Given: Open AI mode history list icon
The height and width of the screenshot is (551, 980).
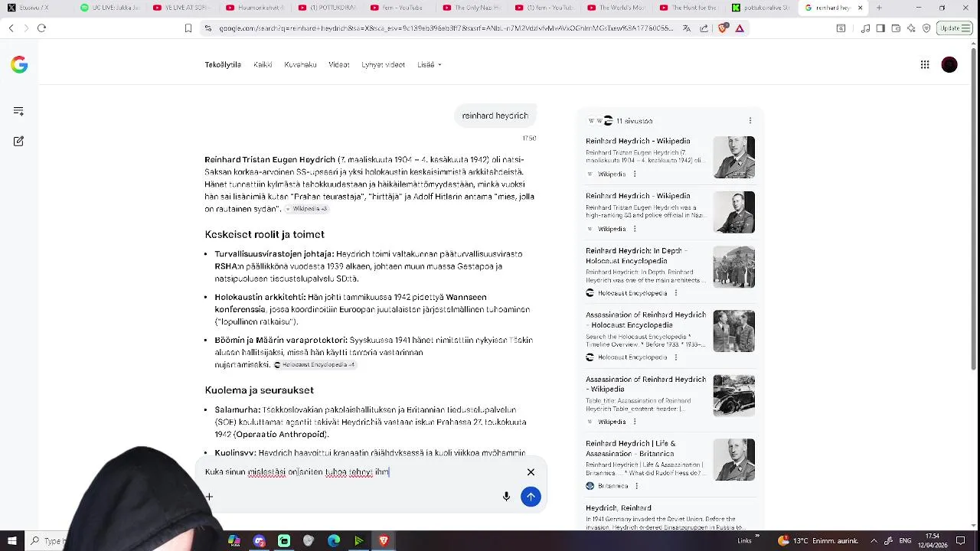Looking at the screenshot, I should tap(18, 111).
